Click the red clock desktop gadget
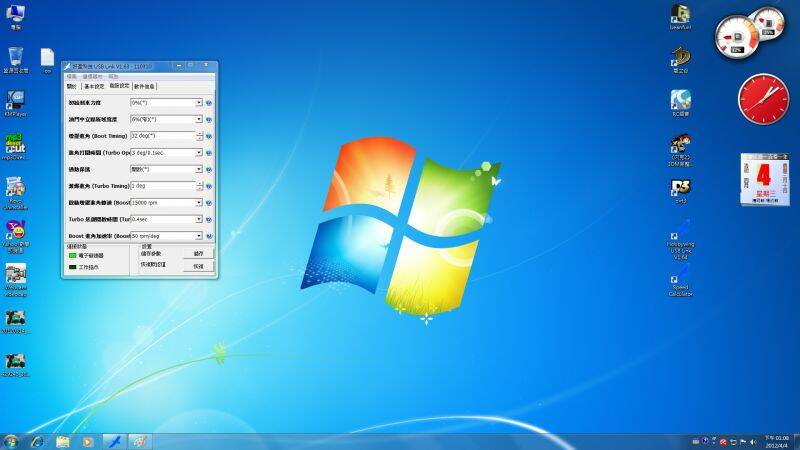 coord(763,99)
